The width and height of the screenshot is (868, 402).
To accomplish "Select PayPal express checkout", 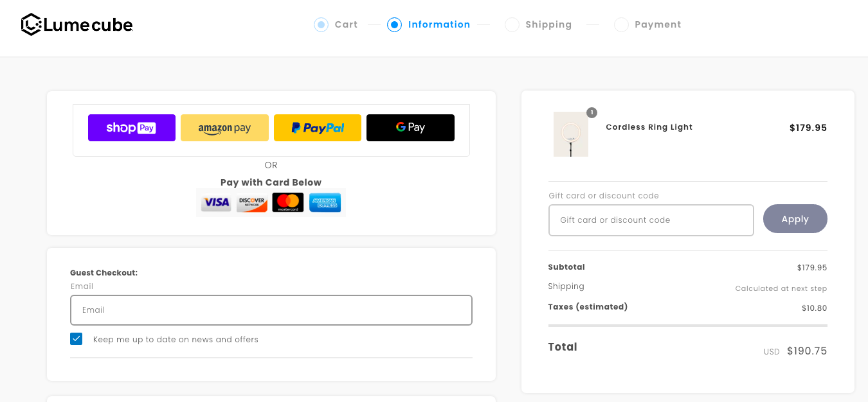I will [318, 128].
